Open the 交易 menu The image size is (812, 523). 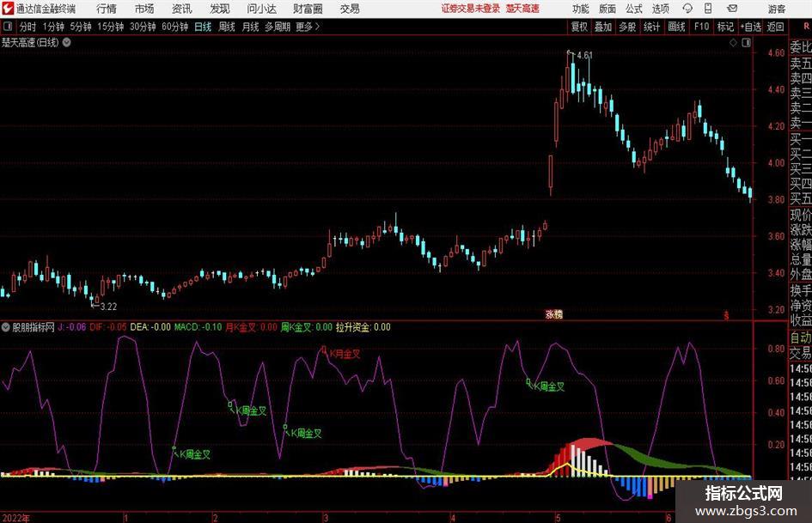(350, 9)
